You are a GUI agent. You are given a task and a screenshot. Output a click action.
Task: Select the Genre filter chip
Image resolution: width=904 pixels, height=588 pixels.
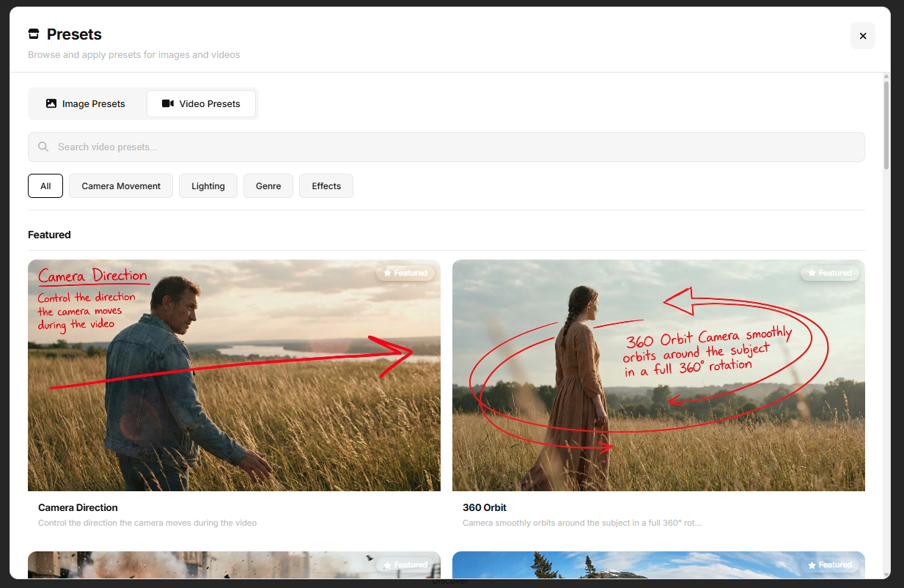point(268,185)
